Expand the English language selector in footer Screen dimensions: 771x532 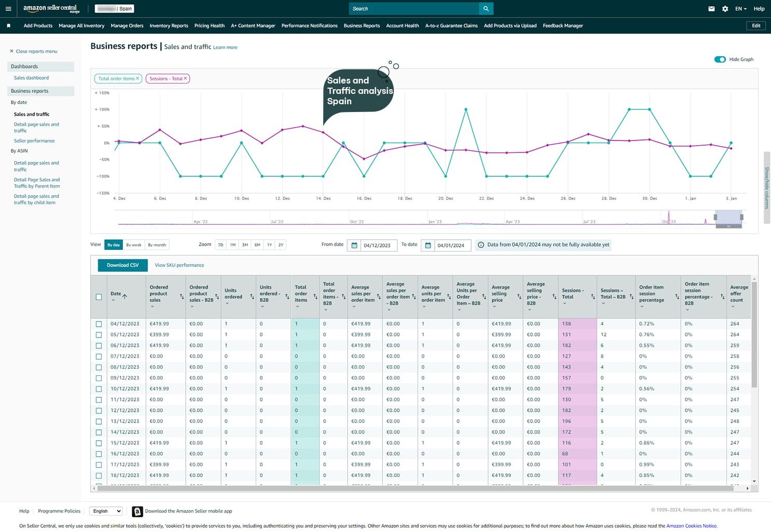pos(106,511)
